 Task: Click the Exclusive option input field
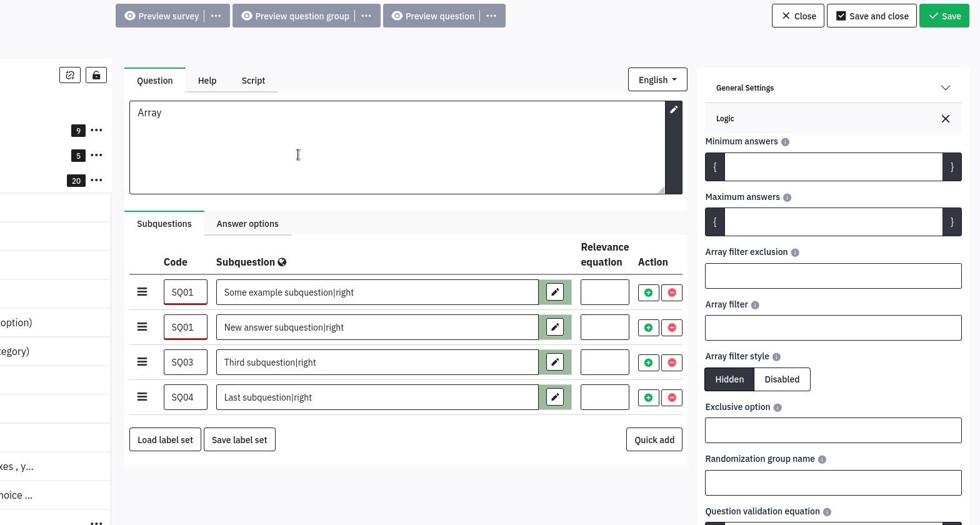pos(832,431)
